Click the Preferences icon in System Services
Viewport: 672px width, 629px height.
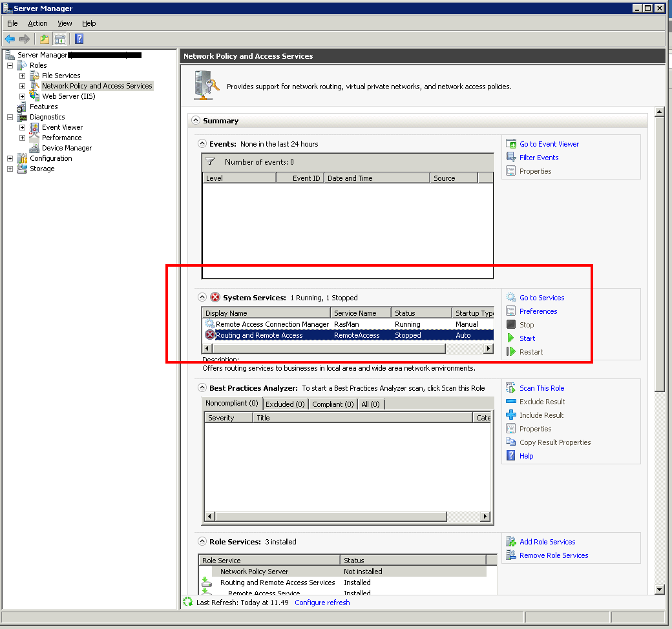point(511,311)
